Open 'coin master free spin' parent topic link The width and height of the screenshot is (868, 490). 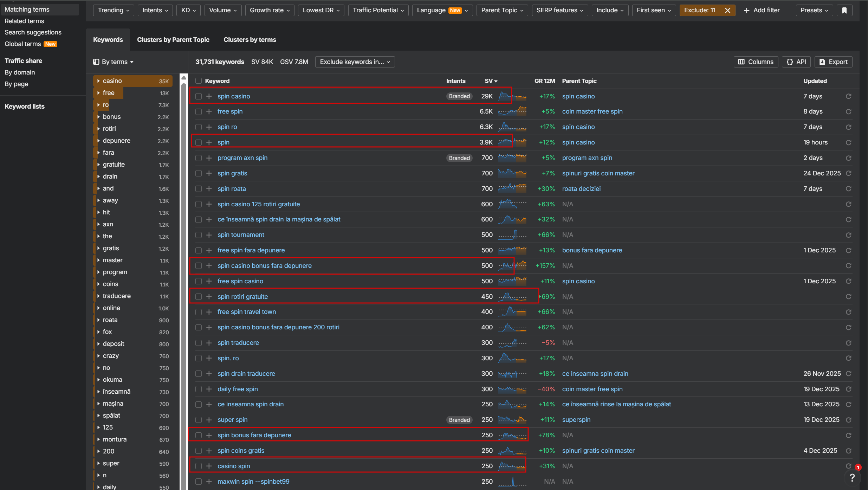[x=592, y=111]
